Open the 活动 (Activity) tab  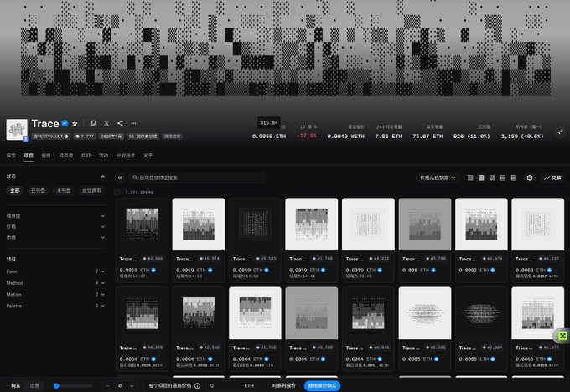(103, 156)
